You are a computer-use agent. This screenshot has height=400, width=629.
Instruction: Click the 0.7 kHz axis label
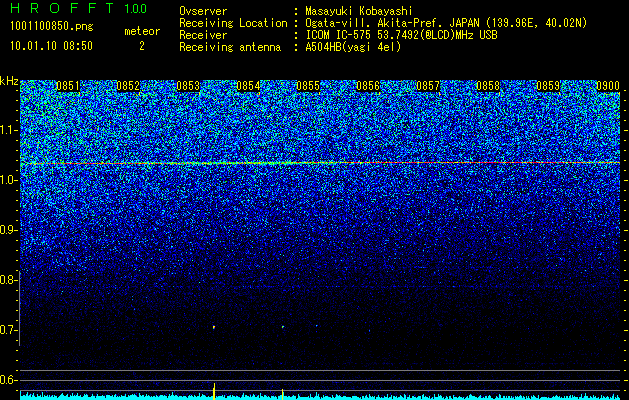tap(7, 330)
